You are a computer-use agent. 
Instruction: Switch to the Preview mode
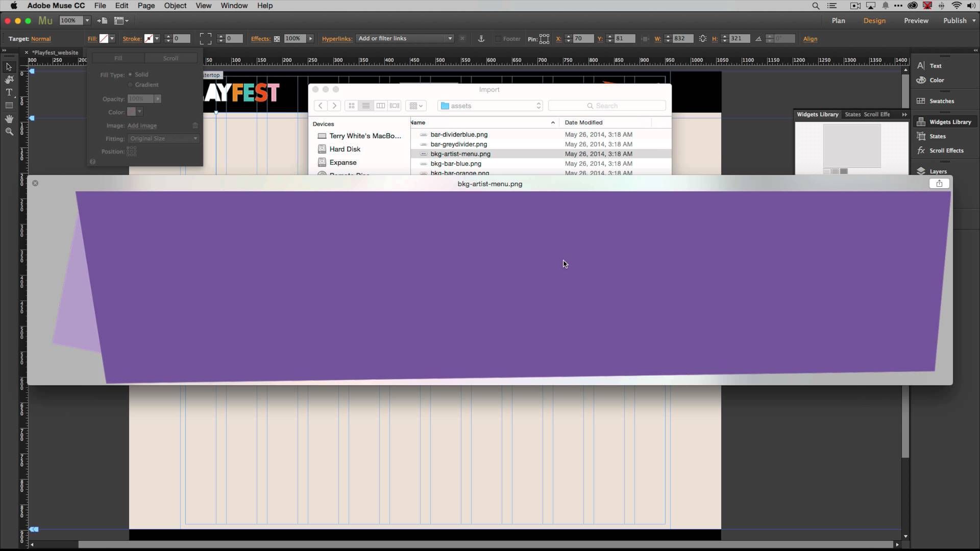(916, 20)
